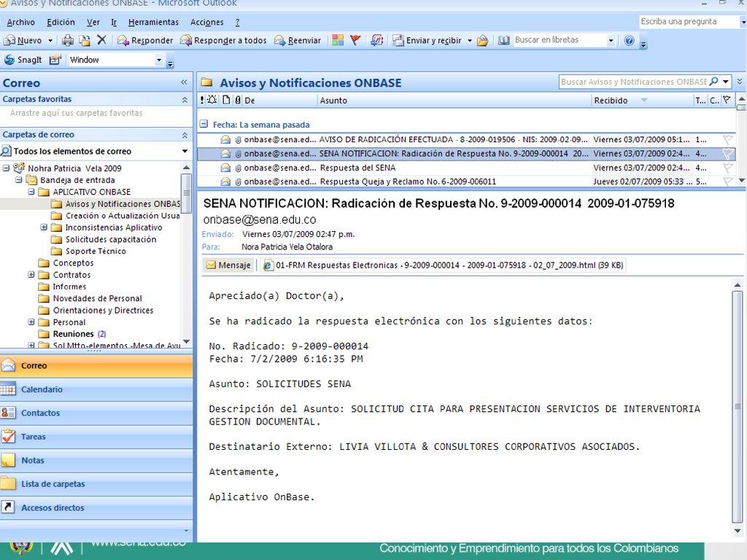The height and width of the screenshot is (560, 747).
Task: Delete the message with the X icon
Action: pyautogui.click(x=101, y=40)
